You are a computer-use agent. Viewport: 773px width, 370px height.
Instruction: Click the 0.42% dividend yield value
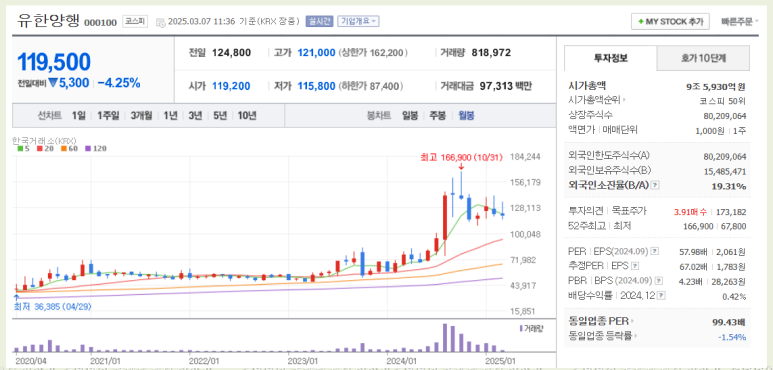click(x=735, y=297)
